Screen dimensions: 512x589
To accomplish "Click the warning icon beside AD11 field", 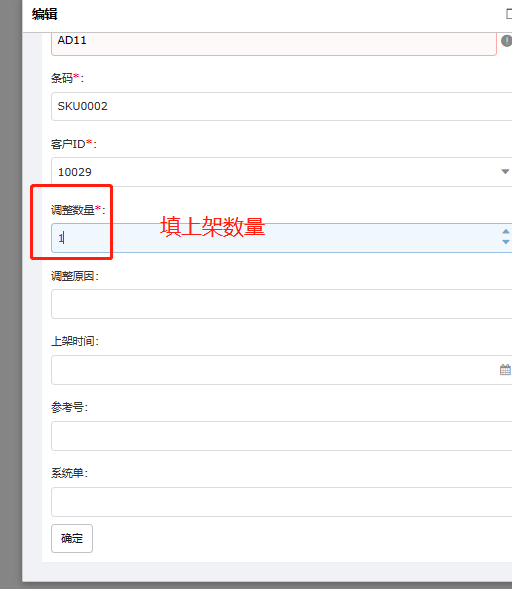I will tap(507, 41).
